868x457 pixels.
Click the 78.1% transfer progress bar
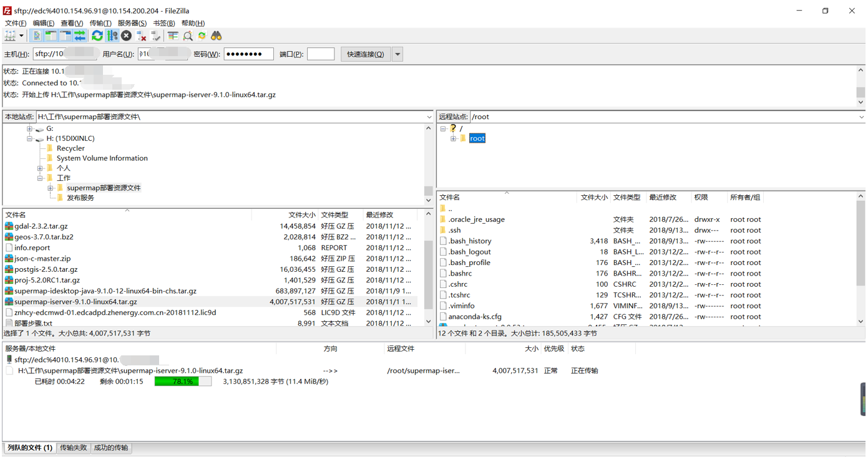(x=183, y=381)
